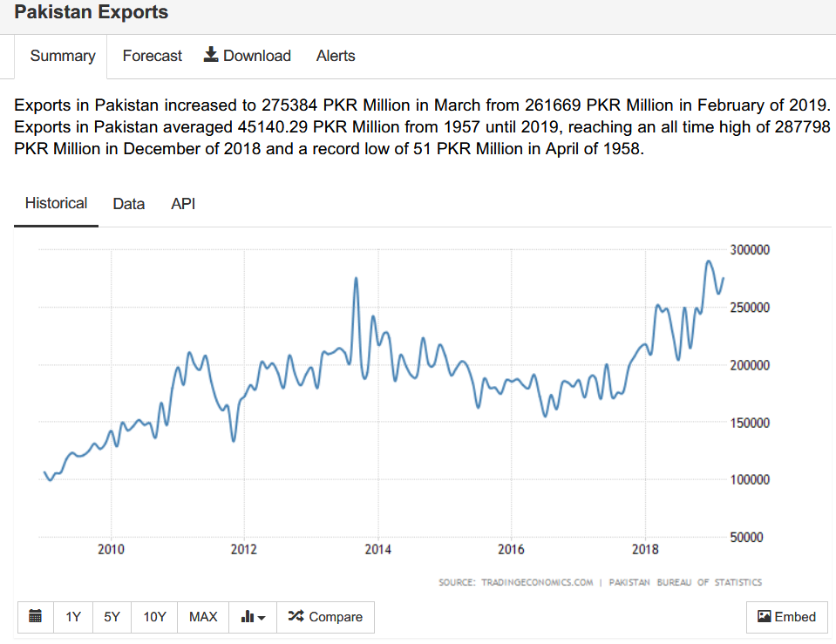Click the 150000 y-axis label

tap(750, 423)
